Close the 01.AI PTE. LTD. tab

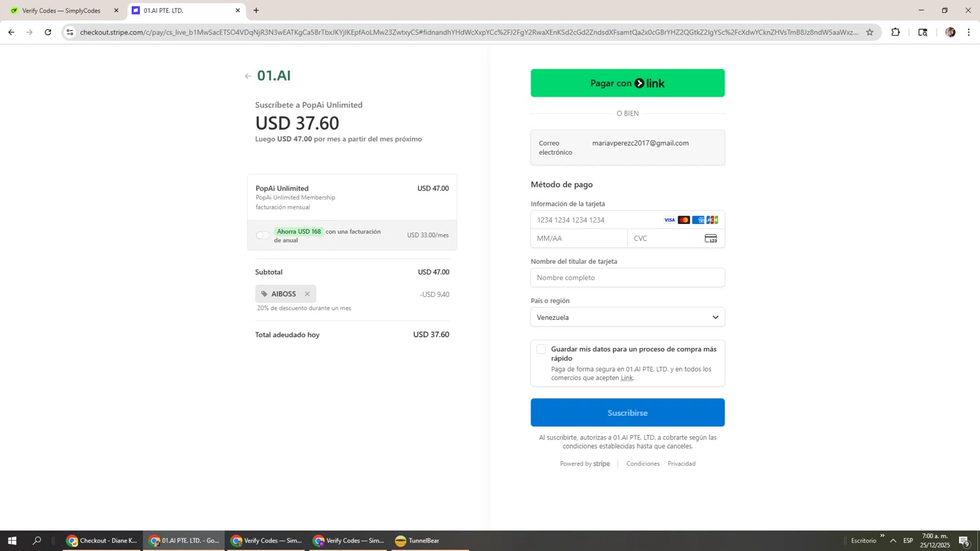point(238,10)
